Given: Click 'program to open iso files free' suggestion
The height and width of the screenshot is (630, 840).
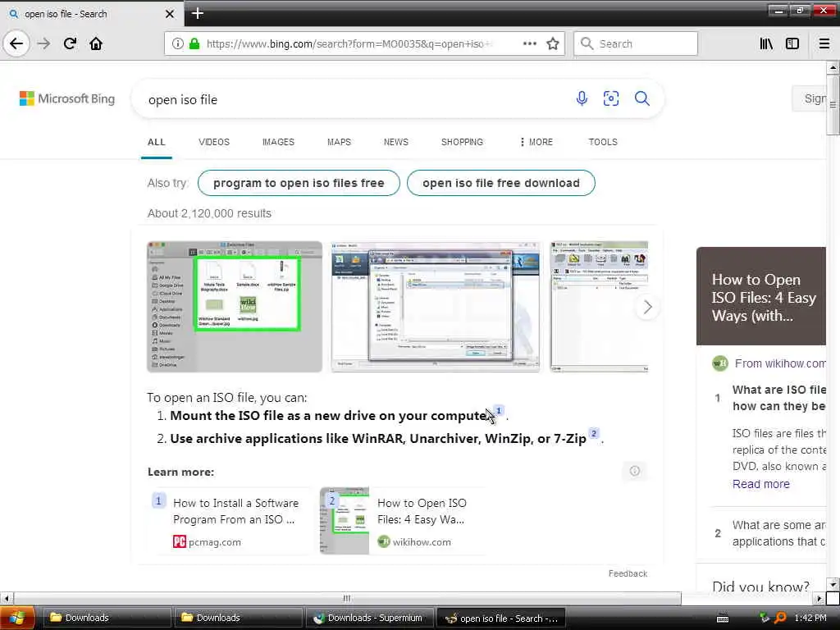Looking at the screenshot, I should tap(299, 183).
